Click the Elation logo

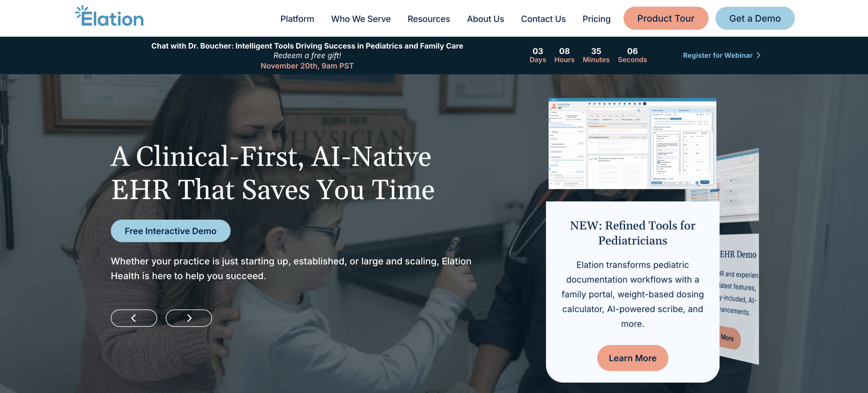[109, 16]
